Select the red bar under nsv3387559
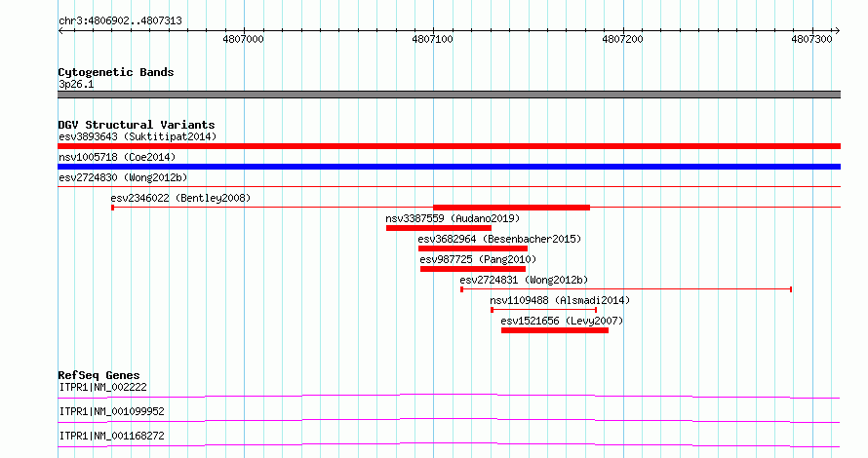This screenshot has width=868, height=458. point(439,228)
